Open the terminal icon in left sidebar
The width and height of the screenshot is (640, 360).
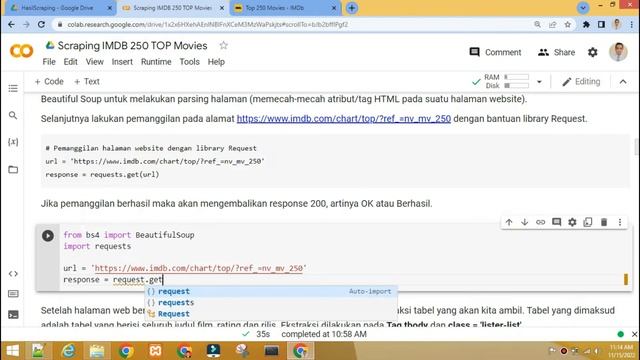(x=13, y=315)
